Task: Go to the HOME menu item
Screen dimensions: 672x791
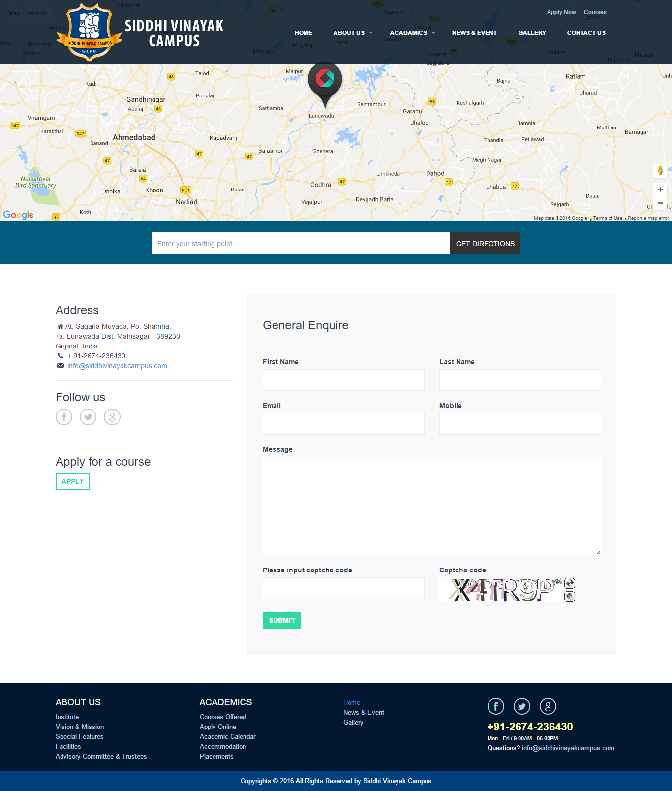Action: [x=304, y=33]
